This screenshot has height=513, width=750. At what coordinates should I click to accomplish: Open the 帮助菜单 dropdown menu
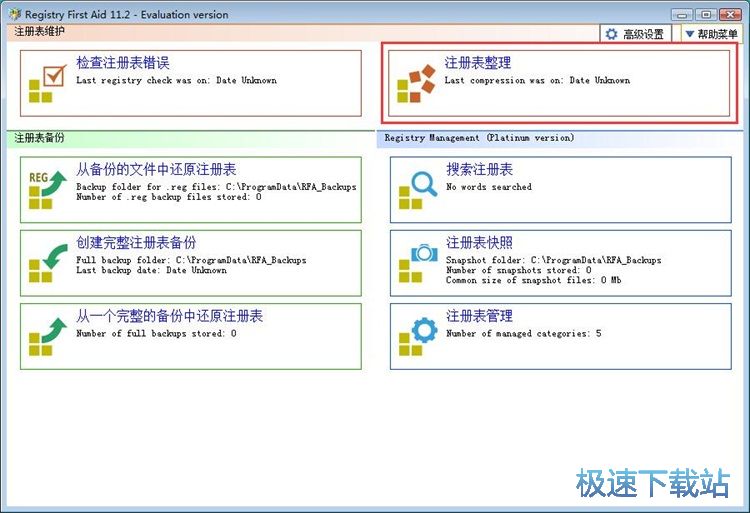tap(711, 34)
